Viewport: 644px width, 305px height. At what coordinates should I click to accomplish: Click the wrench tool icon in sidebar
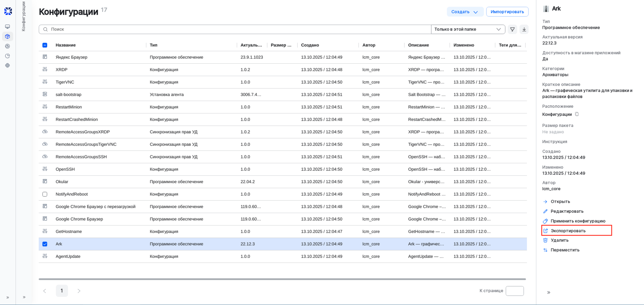(x=7, y=46)
